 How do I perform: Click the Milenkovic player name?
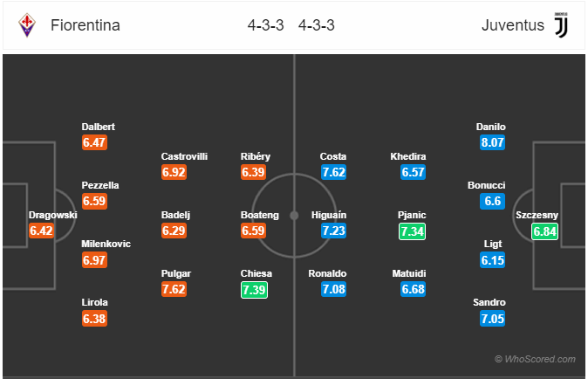(106, 244)
